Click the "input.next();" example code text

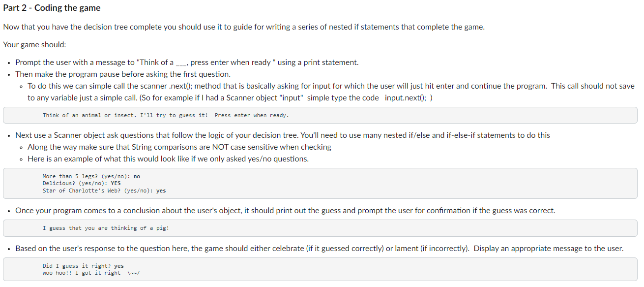406,98
